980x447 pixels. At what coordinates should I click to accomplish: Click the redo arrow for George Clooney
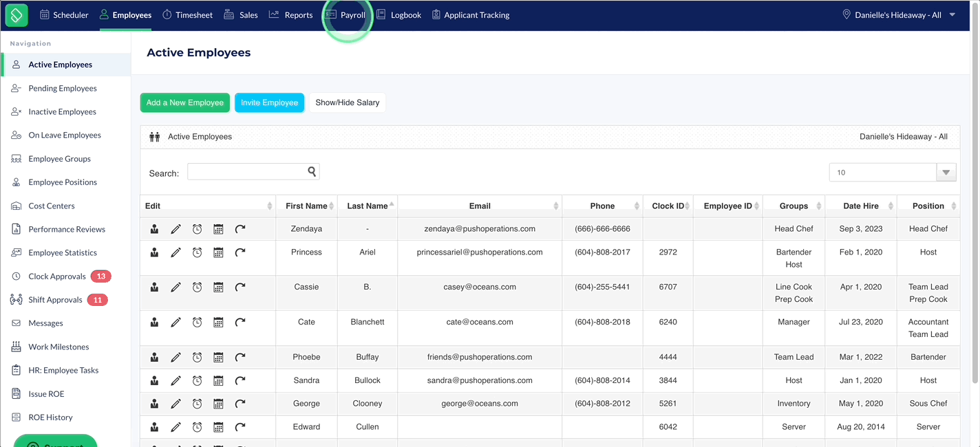tap(240, 404)
